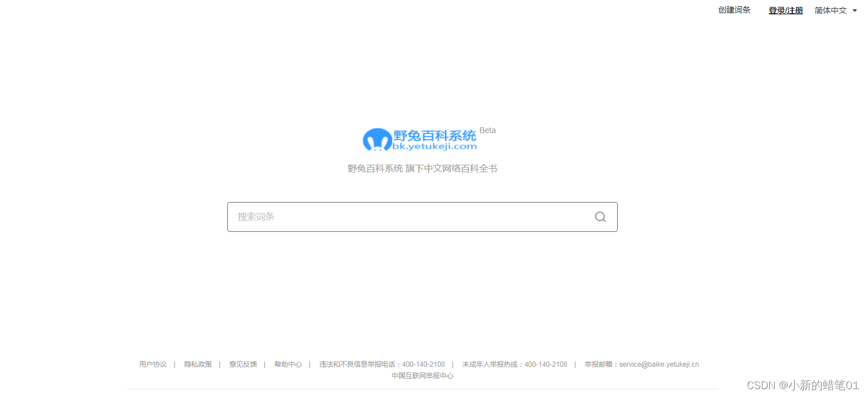Click the 举报邮箱 service@baike.yetukeji.cn address
The width and height of the screenshot is (868, 396).
pyautogui.click(x=642, y=364)
